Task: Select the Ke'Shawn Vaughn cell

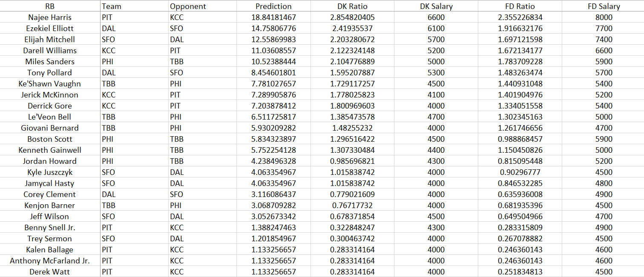Action: point(50,84)
